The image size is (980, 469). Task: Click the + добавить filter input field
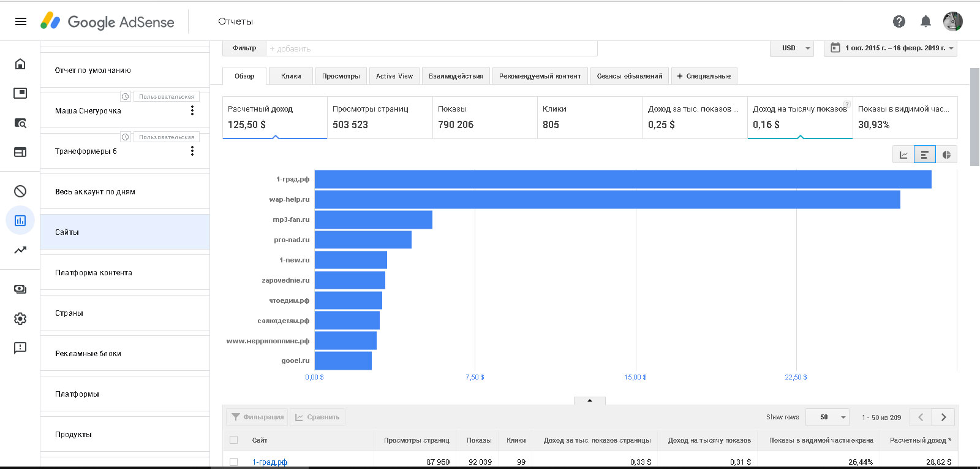click(431, 48)
